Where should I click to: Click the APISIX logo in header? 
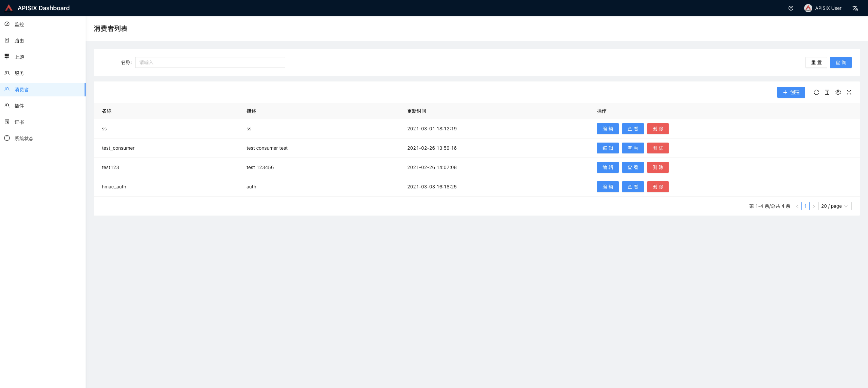pos(9,8)
